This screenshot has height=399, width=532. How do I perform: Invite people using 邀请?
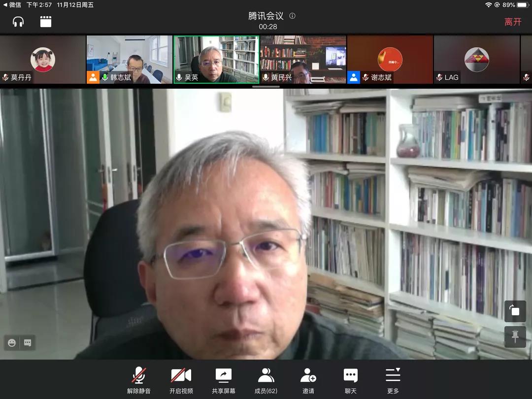click(x=308, y=381)
